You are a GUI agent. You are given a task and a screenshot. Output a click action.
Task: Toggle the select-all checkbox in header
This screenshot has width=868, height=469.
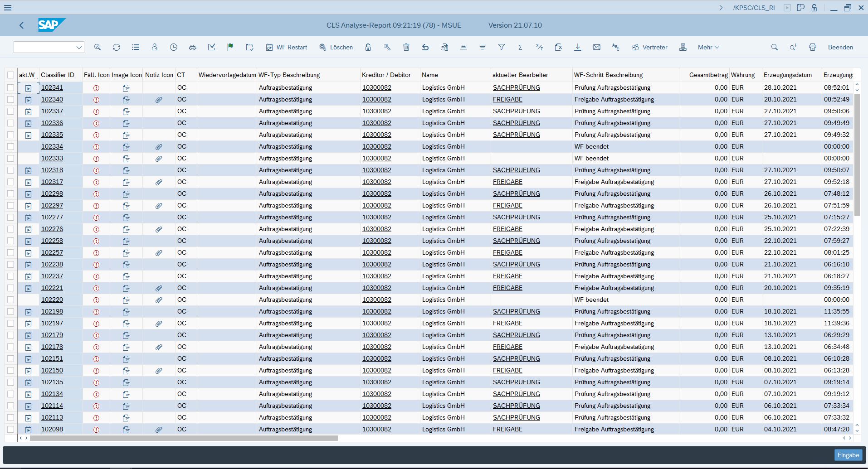[x=10, y=75]
